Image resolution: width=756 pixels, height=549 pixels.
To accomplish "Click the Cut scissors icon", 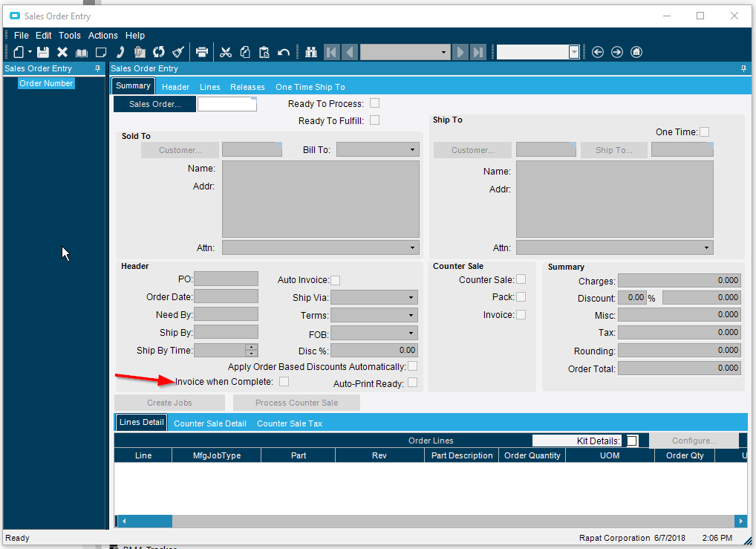I will 226,52.
